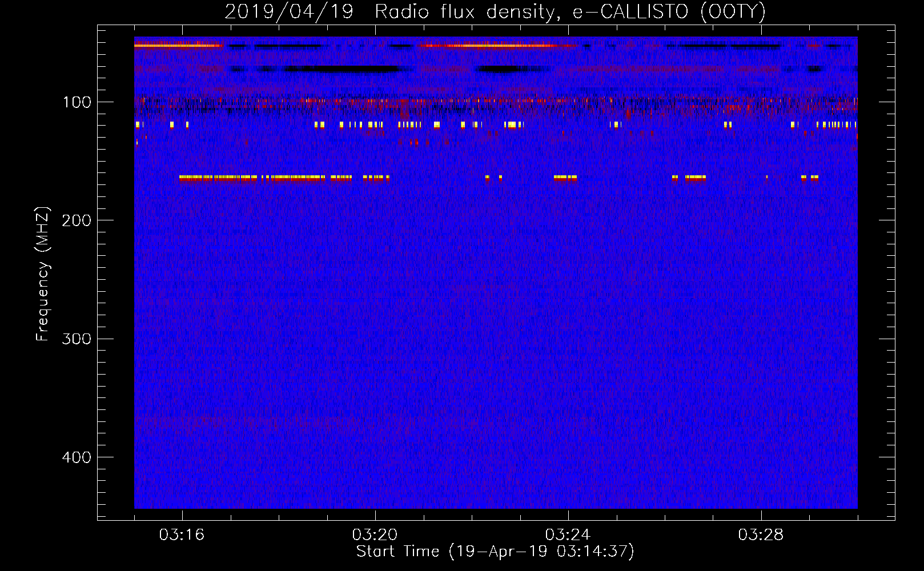Click the 300 frequency tick label
This screenshot has width=924, height=571.
[x=77, y=339]
